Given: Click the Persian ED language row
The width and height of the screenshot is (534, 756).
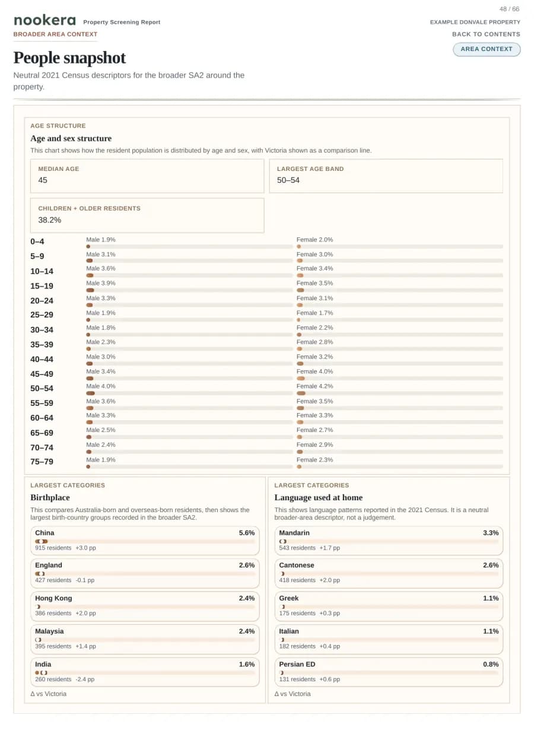Looking at the screenshot, I should click(389, 671).
